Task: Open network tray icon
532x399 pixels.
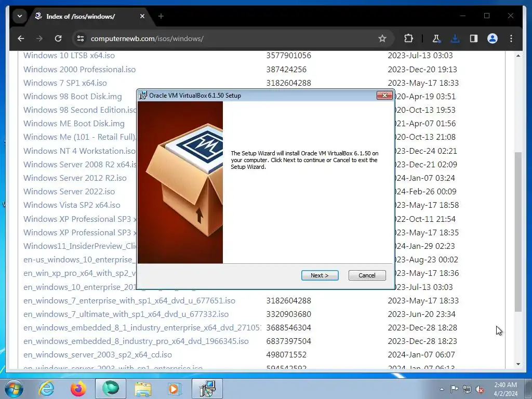Action: (467, 389)
